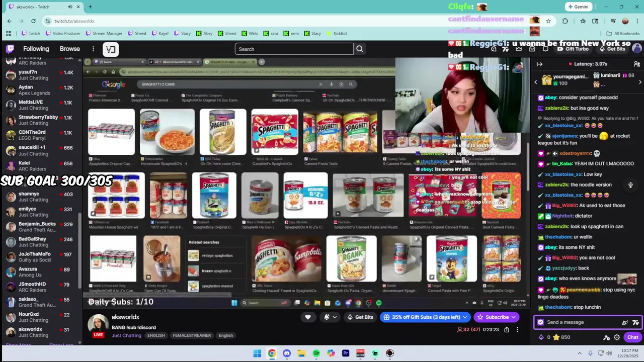644x362 pixels.
Task: Open the Following tab
Action: (36, 49)
